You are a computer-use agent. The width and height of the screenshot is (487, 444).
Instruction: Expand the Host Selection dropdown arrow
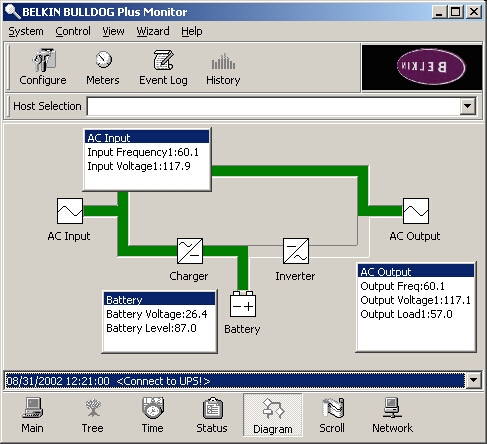tap(467, 106)
